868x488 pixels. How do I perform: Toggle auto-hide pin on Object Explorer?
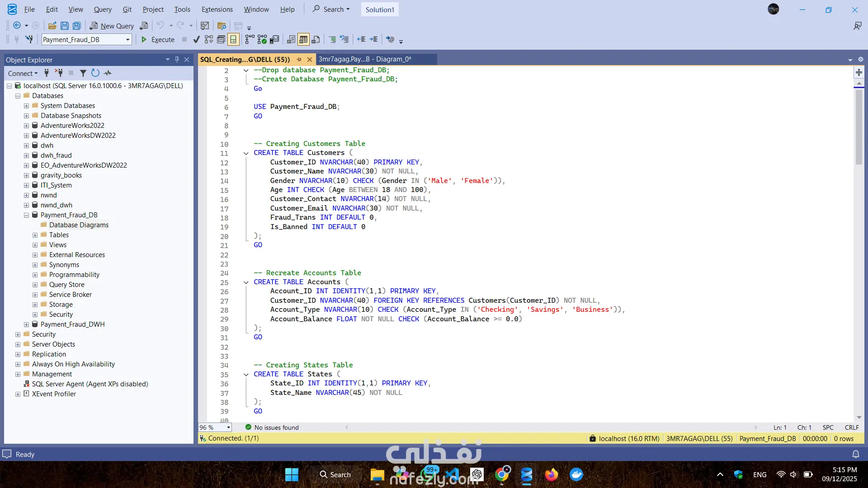(x=177, y=60)
